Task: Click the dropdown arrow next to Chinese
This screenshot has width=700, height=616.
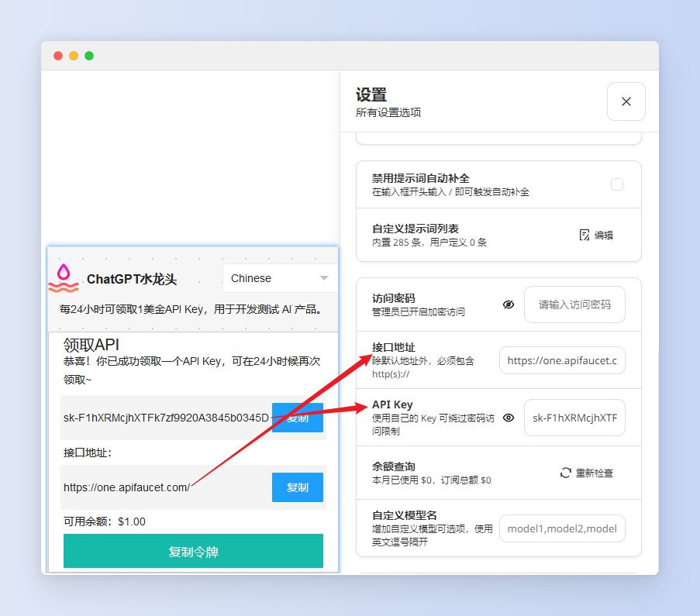Action: click(324, 278)
